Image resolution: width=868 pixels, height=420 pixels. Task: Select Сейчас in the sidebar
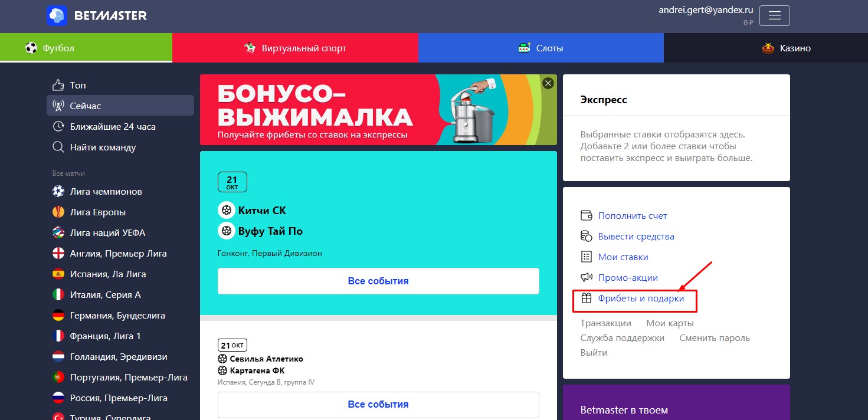[120, 106]
